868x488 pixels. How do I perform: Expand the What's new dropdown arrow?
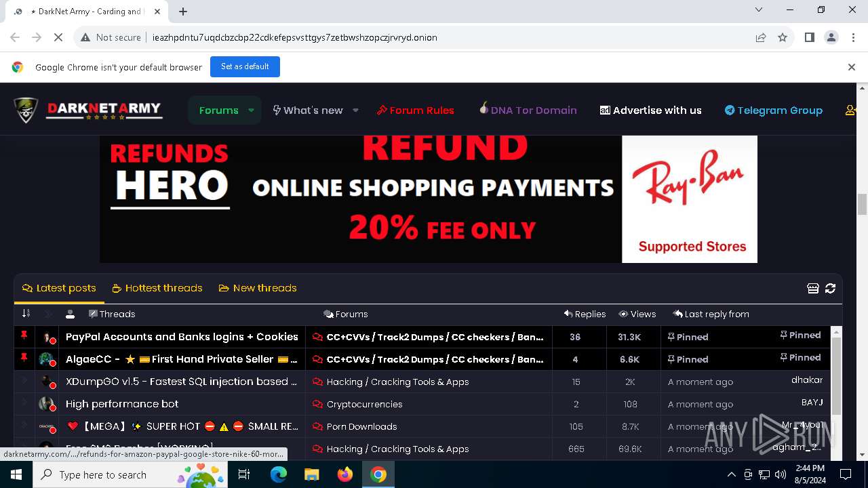355,110
